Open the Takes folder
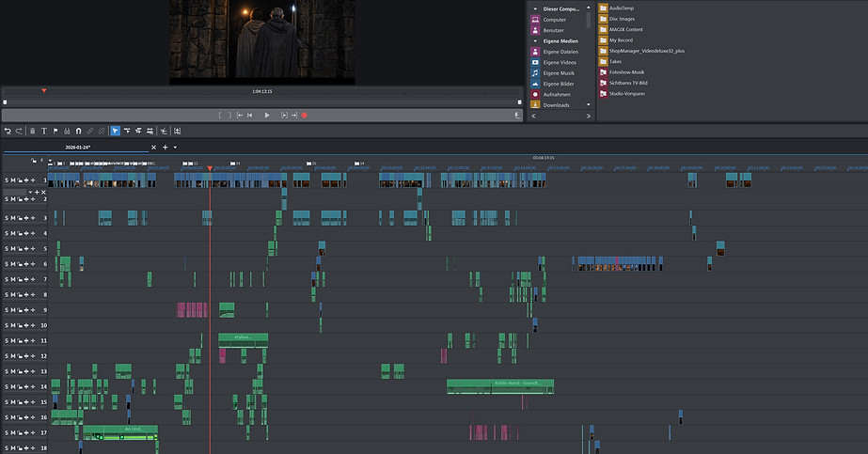 coord(610,61)
